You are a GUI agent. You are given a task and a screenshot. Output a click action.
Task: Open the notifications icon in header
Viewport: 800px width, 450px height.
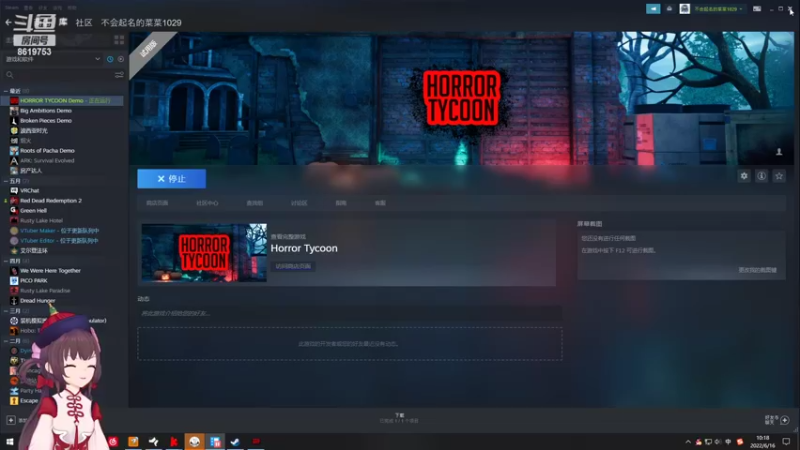(x=669, y=9)
